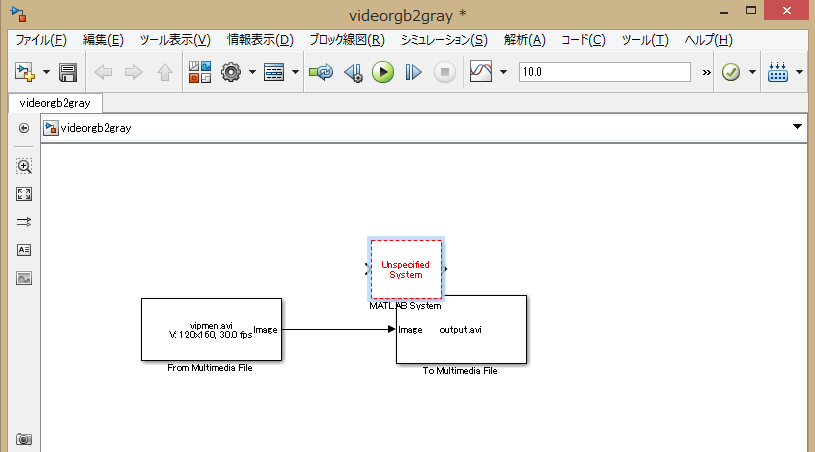The width and height of the screenshot is (815, 452).
Task: Click the screenshot camera icon
Action: pos(24,439)
